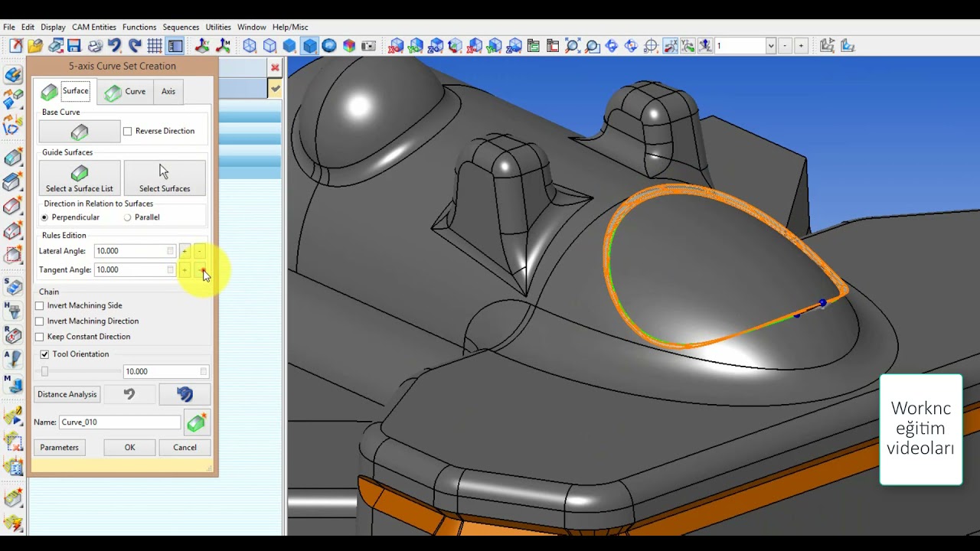The image size is (980, 551).
Task: Open calculator icon in Lateral Angle field
Action: click(170, 251)
